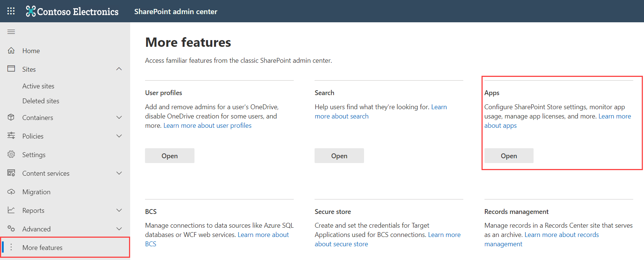Image resolution: width=644 pixels, height=260 pixels.
Task: Expand the Advanced section chevron
Action: [119, 229]
